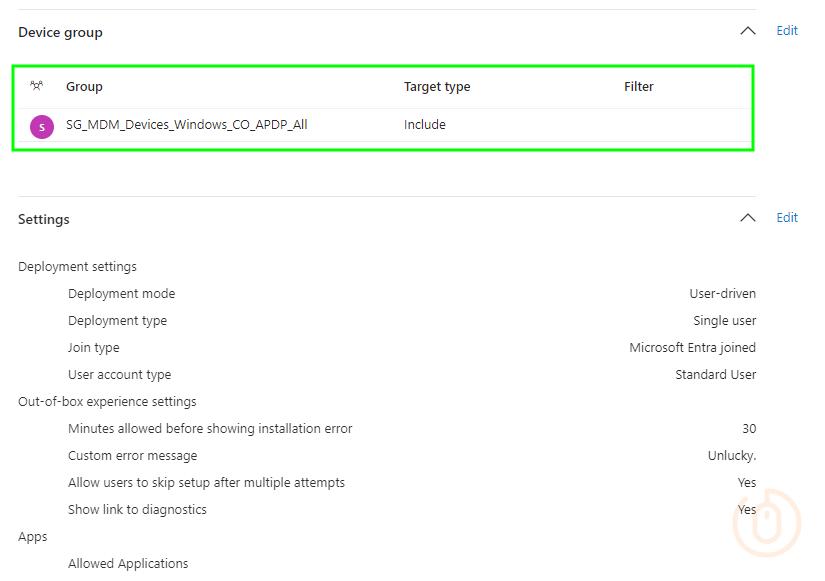
Task: Click the Filter column header
Action: 638,87
